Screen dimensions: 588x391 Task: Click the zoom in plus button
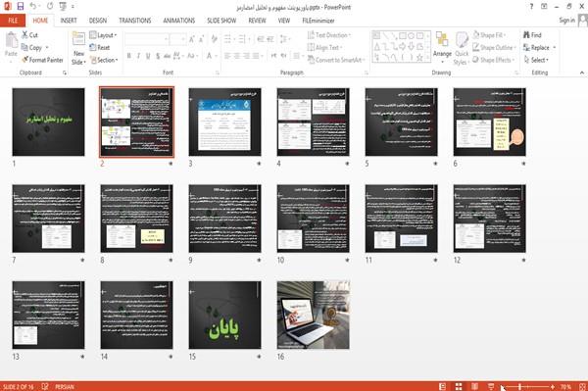click(553, 386)
